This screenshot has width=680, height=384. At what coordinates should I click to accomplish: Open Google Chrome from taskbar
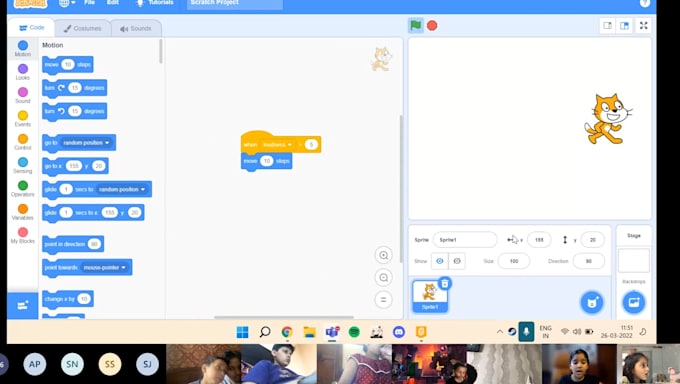click(x=287, y=332)
